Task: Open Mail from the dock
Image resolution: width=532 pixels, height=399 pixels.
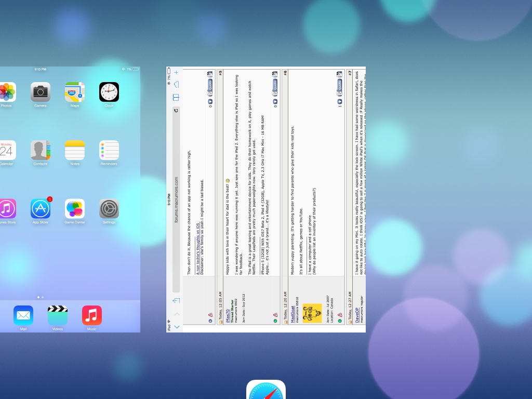Action: tap(23, 315)
